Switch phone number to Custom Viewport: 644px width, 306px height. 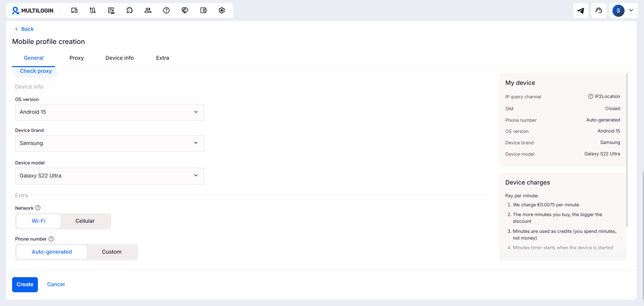click(x=112, y=252)
